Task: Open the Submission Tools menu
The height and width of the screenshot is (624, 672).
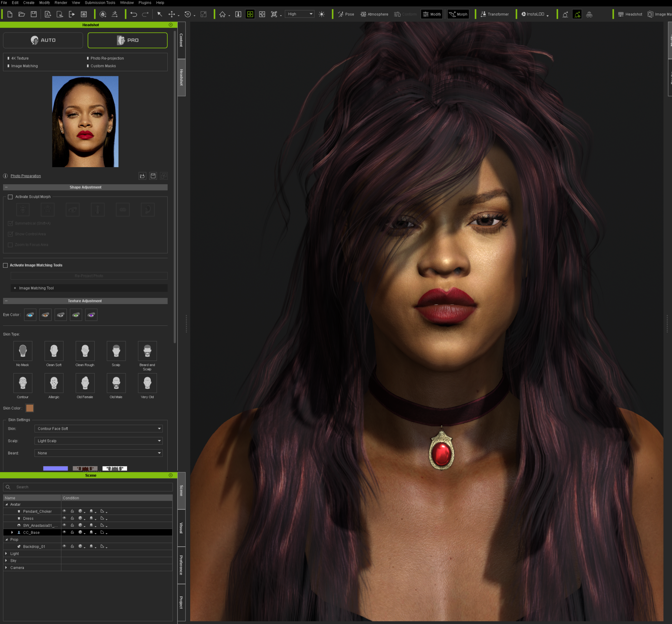Action: tap(100, 3)
